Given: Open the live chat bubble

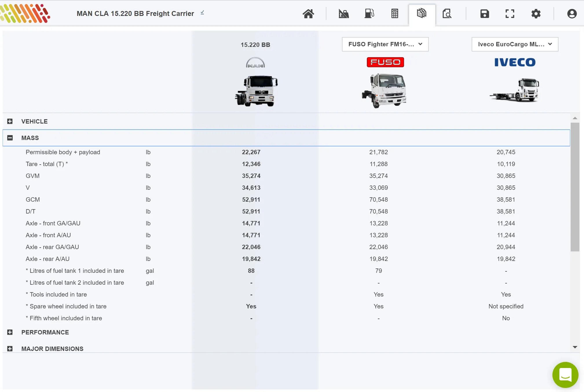Looking at the screenshot, I should coord(565,375).
